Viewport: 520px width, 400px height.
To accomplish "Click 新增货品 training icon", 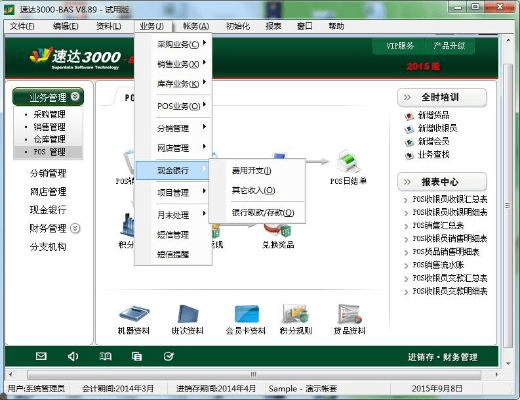I will point(409,116).
